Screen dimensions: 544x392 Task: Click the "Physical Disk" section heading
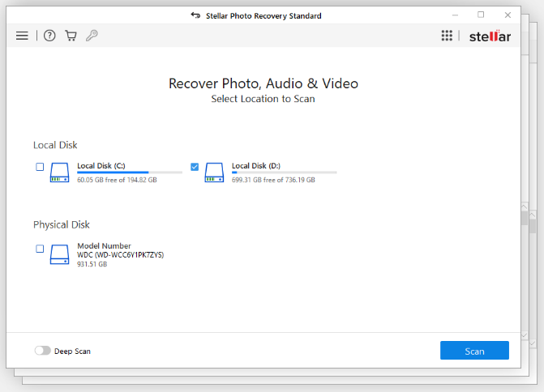62,225
